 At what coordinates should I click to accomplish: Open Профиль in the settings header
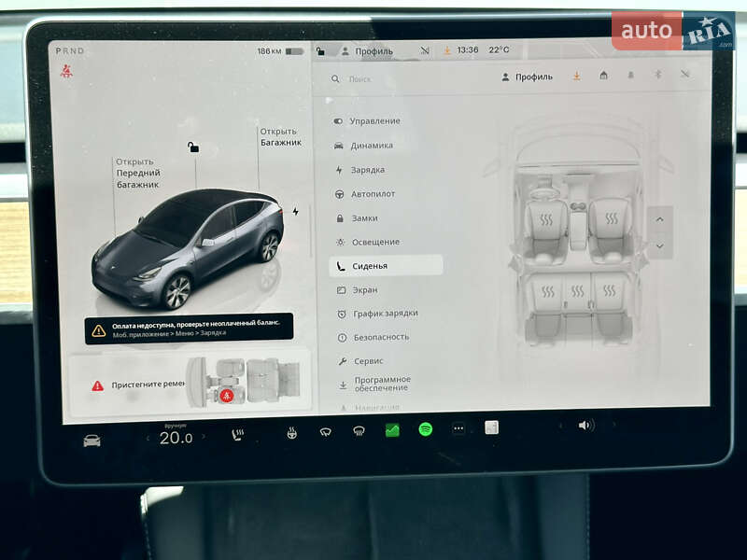(528, 77)
